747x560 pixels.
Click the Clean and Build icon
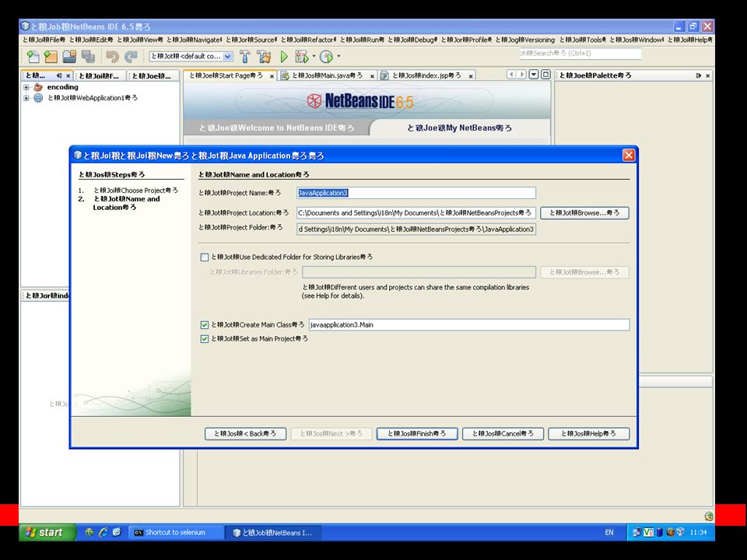(x=264, y=57)
